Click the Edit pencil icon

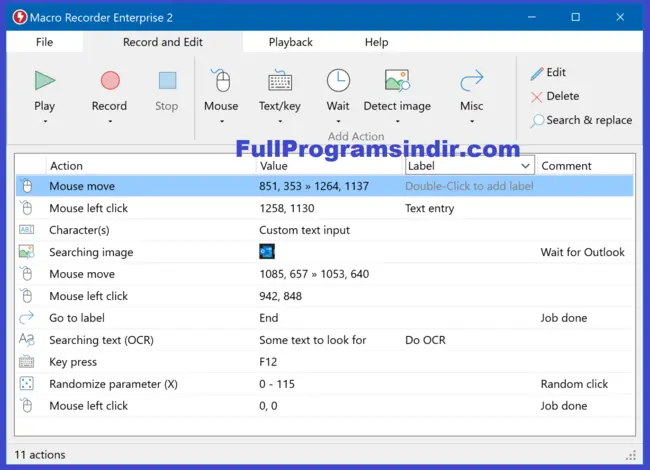click(537, 73)
